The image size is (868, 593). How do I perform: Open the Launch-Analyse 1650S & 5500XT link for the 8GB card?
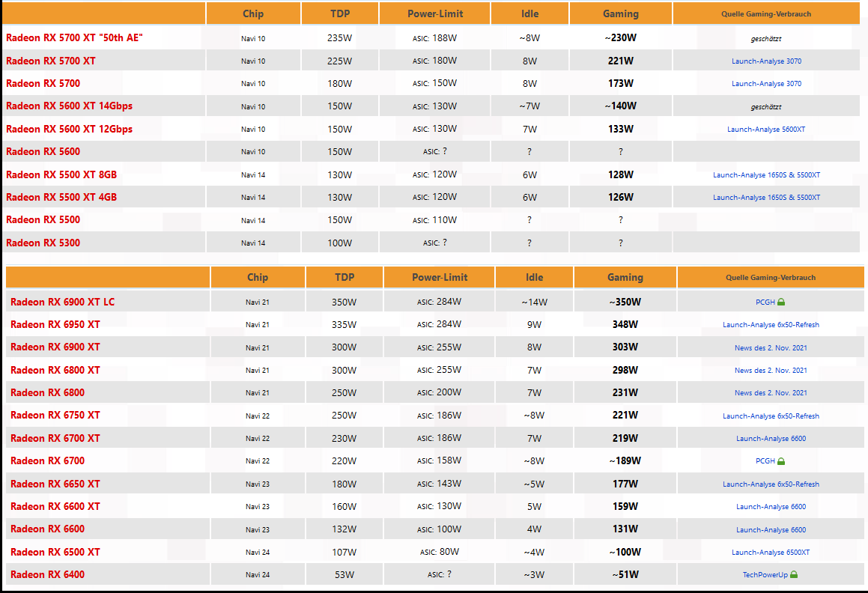coord(766,175)
